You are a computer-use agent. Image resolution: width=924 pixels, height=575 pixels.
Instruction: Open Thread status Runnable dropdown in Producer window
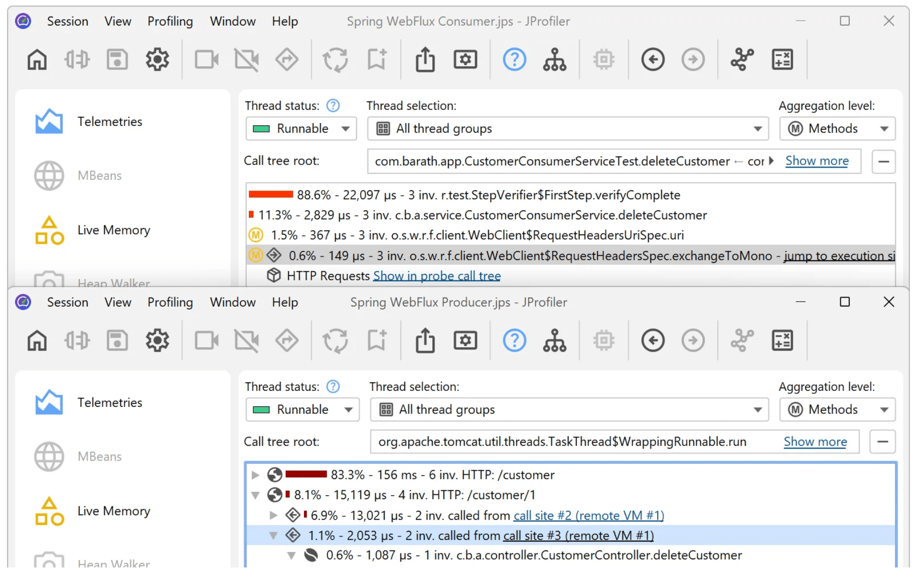coord(302,410)
